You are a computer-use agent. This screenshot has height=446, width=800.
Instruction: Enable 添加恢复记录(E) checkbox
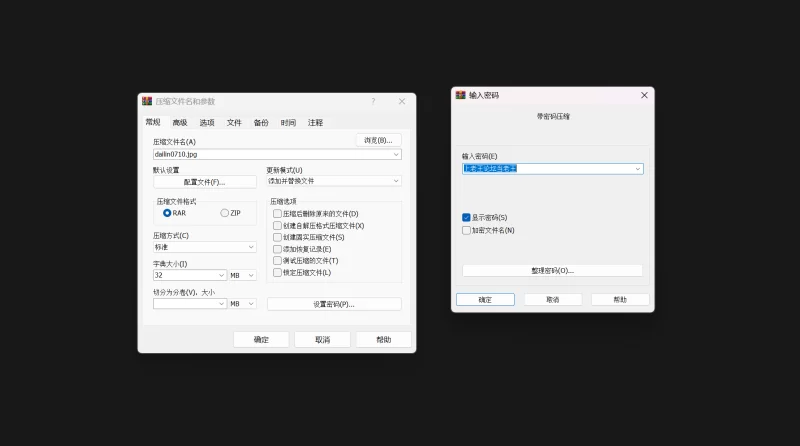coord(277,249)
